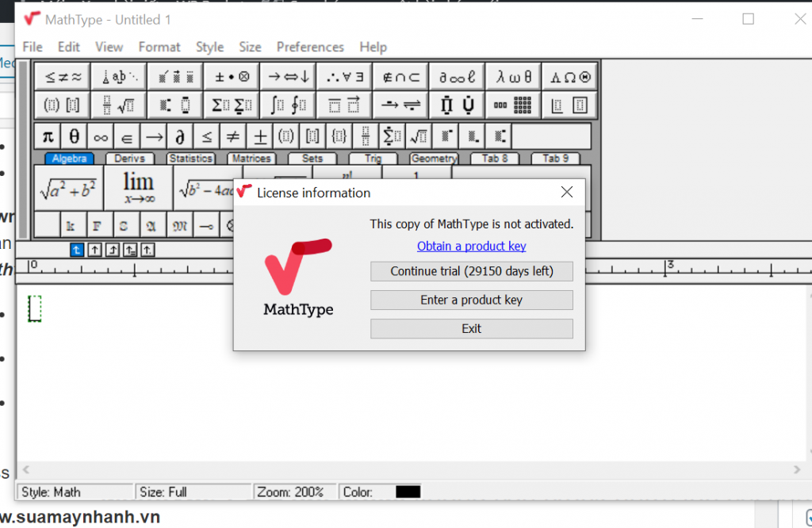Open the embellishments palette

(x=175, y=77)
